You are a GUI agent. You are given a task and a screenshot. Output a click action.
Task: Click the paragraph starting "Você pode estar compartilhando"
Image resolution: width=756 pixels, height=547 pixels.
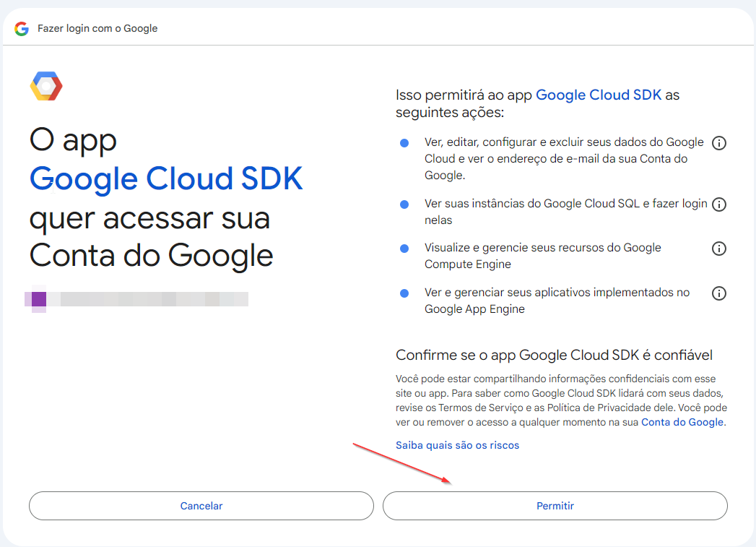click(x=561, y=400)
